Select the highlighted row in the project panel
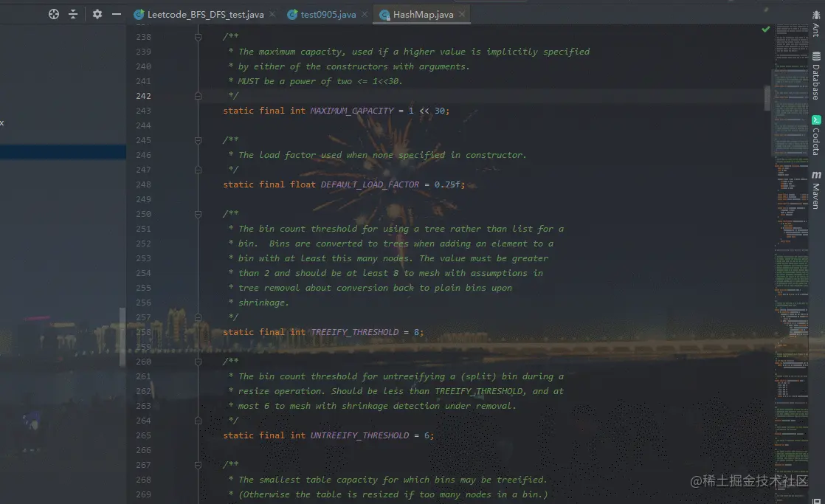 pyautogui.click(x=63, y=152)
